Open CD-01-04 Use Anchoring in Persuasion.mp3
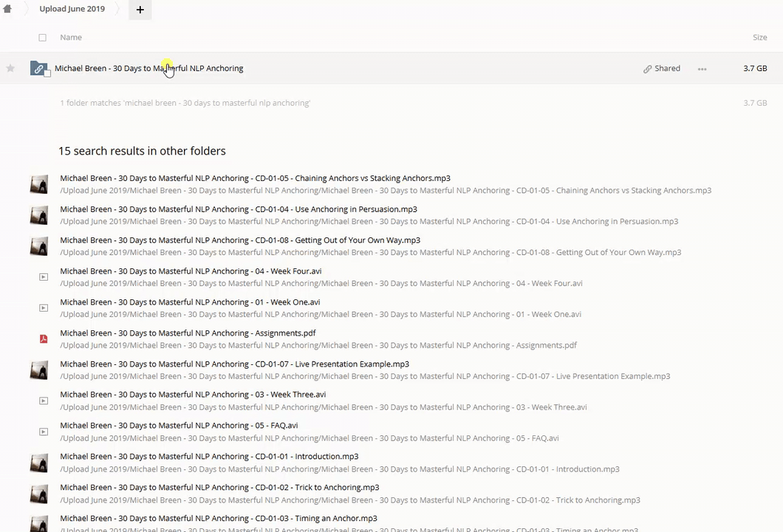The height and width of the screenshot is (532, 783). coord(238,209)
